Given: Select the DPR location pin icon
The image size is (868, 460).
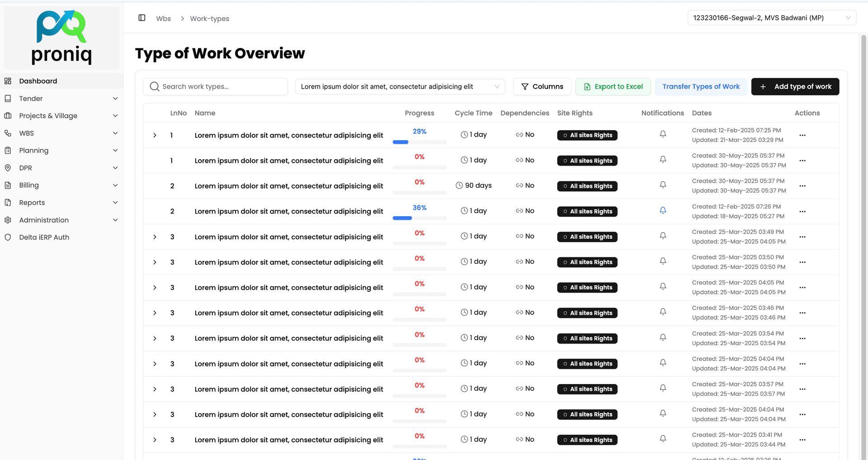Looking at the screenshot, I should [x=8, y=168].
